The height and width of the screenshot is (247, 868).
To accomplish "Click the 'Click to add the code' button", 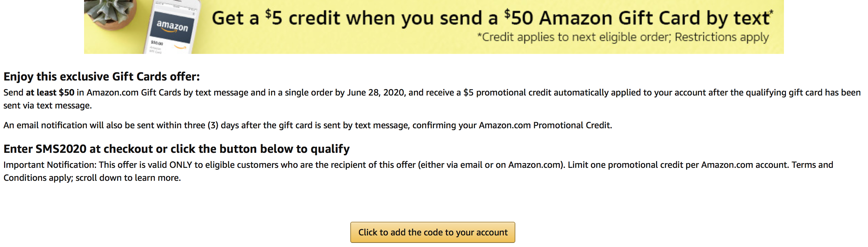I will coord(433,232).
